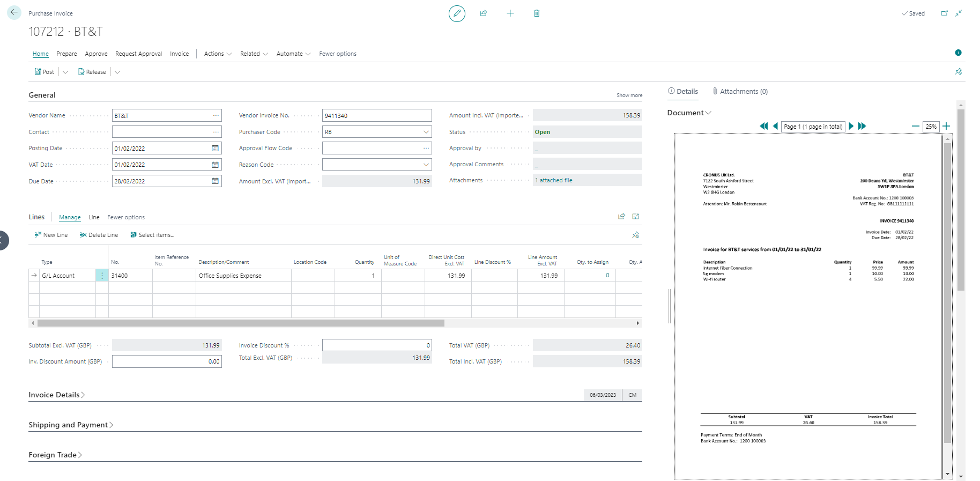This screenshot has height=481, width=980.
Task: Pin the Lines toolbar
Action: click(x=636, y=235)
